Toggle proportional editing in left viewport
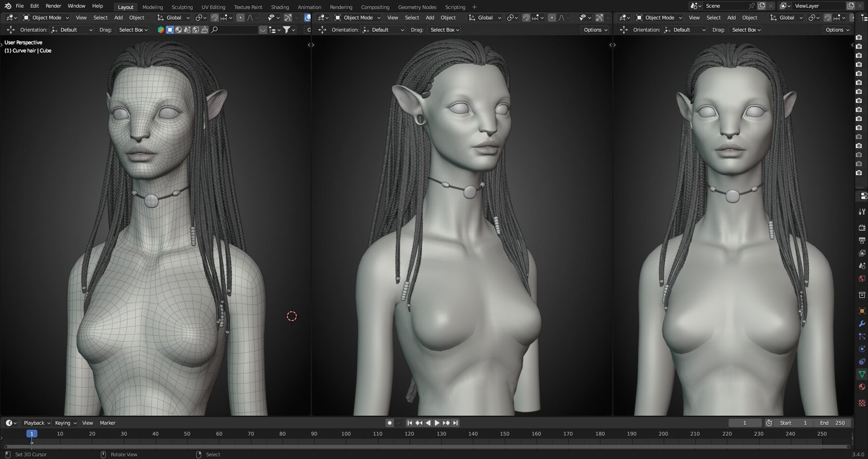 point(241,18)
